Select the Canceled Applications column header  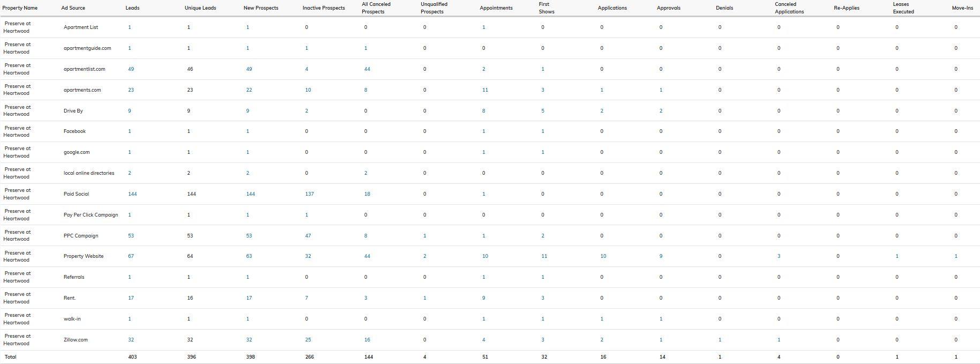pyautogui.click(x=789, y=8)
